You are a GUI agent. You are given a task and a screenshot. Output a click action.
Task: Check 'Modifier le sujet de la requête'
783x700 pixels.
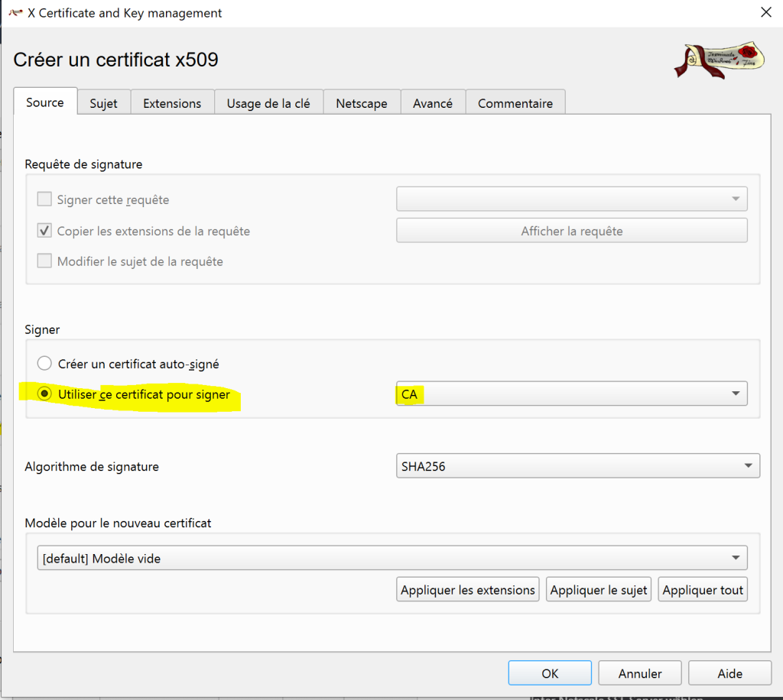(x=44, y=261)
